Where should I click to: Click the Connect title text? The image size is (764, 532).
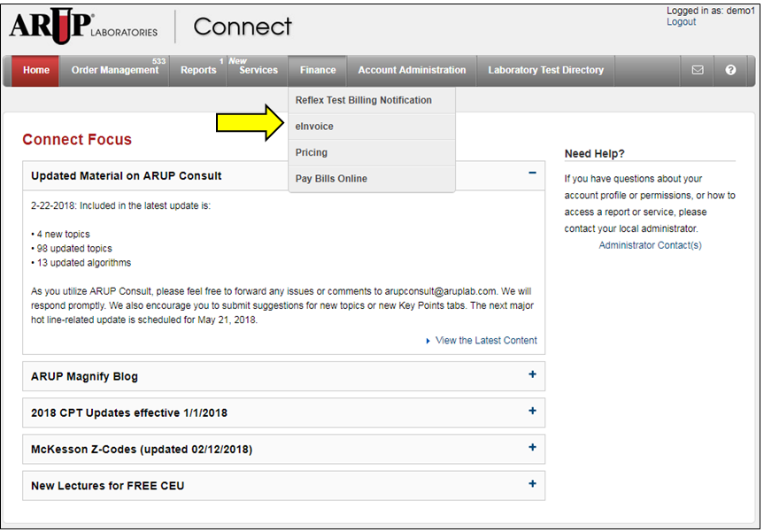point(243,27)
